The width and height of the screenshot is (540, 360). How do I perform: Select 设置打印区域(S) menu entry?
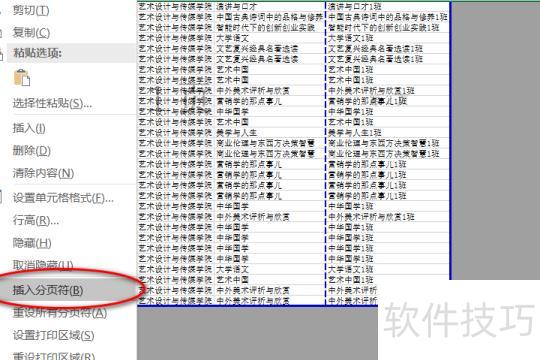[x=53, y=335]
